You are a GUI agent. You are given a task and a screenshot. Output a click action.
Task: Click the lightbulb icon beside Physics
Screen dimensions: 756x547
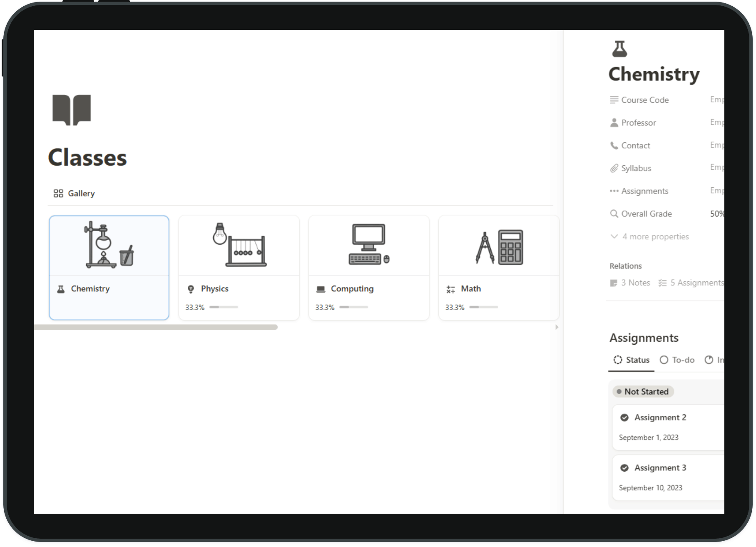coord(191,289)
